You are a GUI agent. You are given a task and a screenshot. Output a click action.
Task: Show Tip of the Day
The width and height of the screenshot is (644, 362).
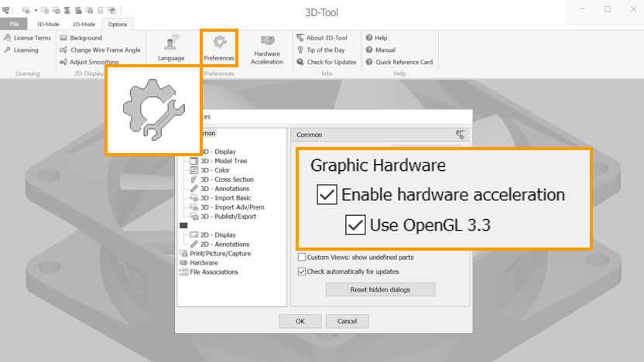pyautogui.click(x=320, y=50)
